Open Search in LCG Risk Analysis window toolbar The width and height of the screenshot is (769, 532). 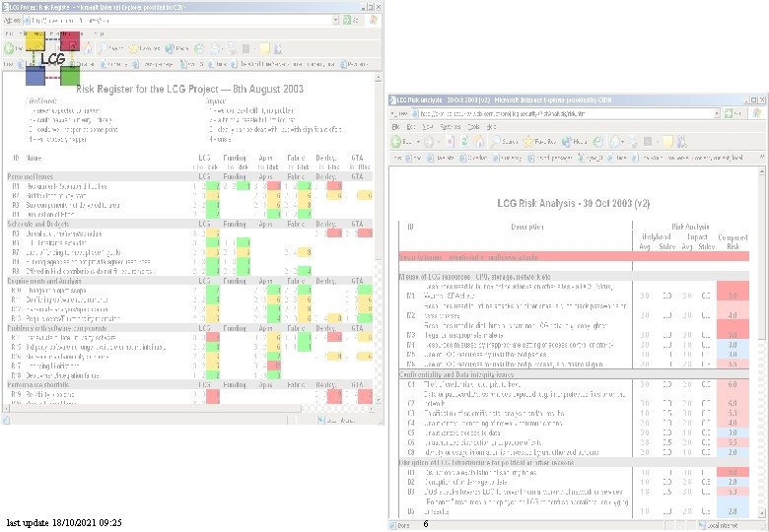(504, 142)
